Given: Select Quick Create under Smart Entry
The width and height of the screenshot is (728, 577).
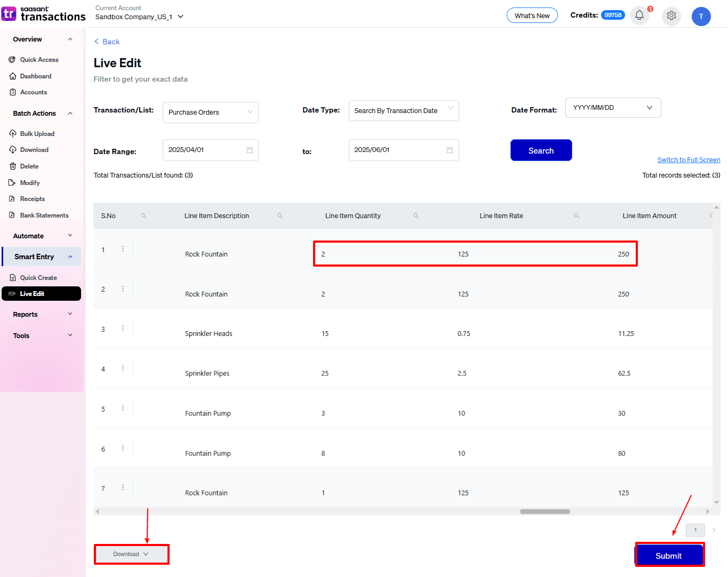Looking at the screenshot, I should click(41, 277).
